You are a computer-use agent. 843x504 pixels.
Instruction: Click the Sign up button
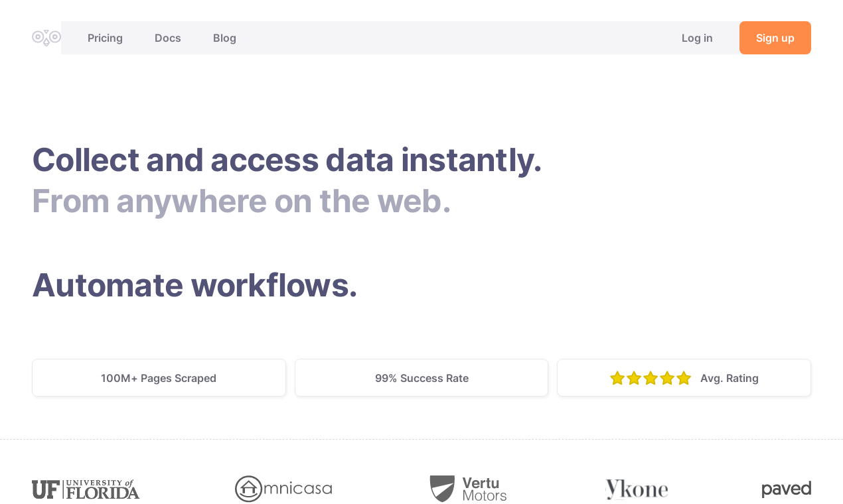point(775,38)
